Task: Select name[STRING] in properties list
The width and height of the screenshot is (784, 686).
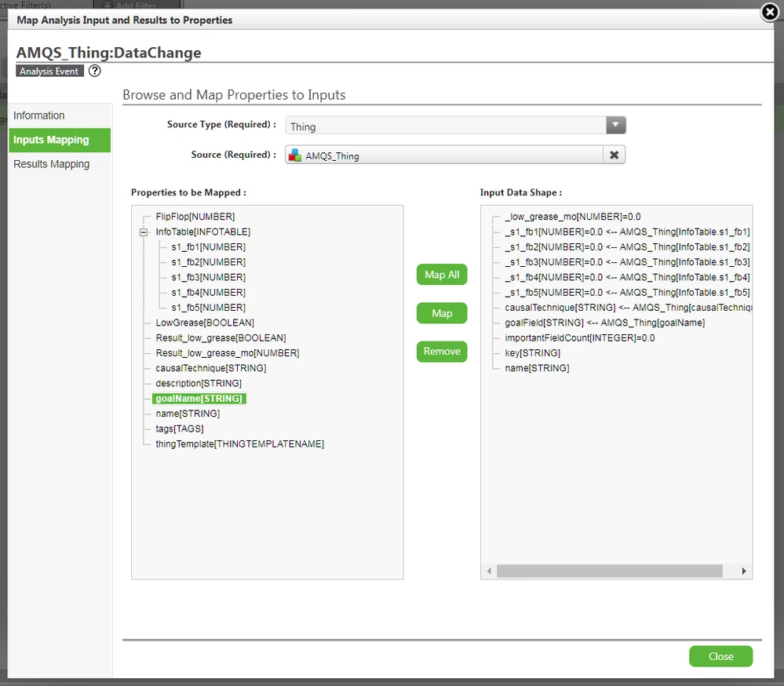Action: [188, 414]
